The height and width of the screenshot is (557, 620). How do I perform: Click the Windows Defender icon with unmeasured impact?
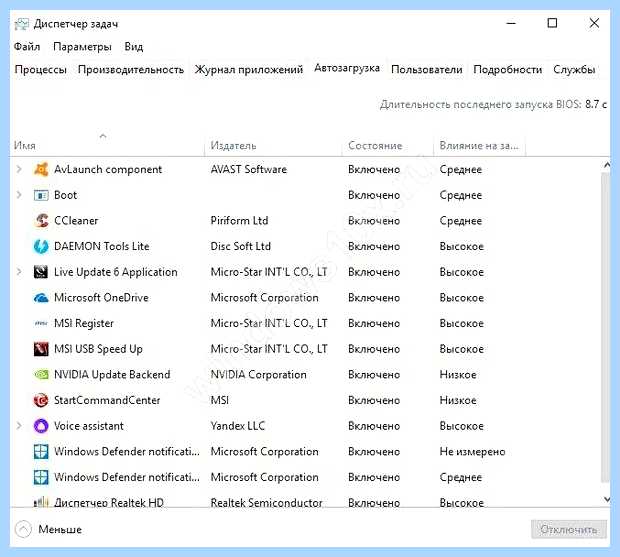coord(41,451)
